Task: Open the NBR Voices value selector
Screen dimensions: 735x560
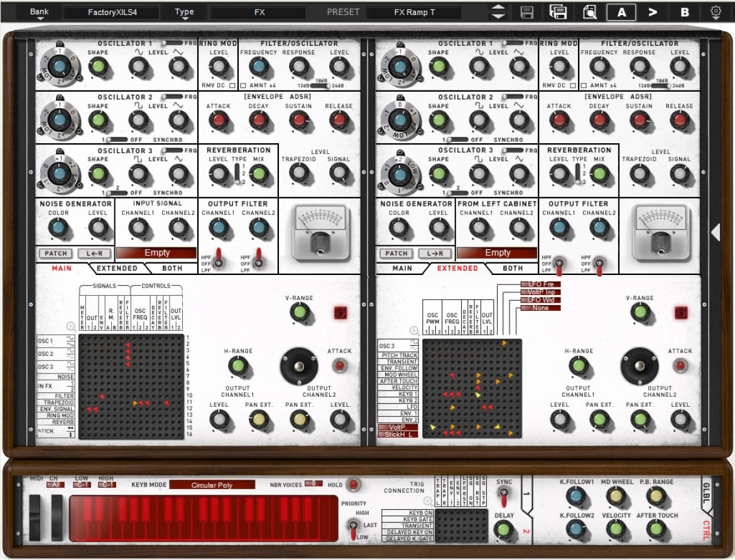Action: (x=313, y=483)
